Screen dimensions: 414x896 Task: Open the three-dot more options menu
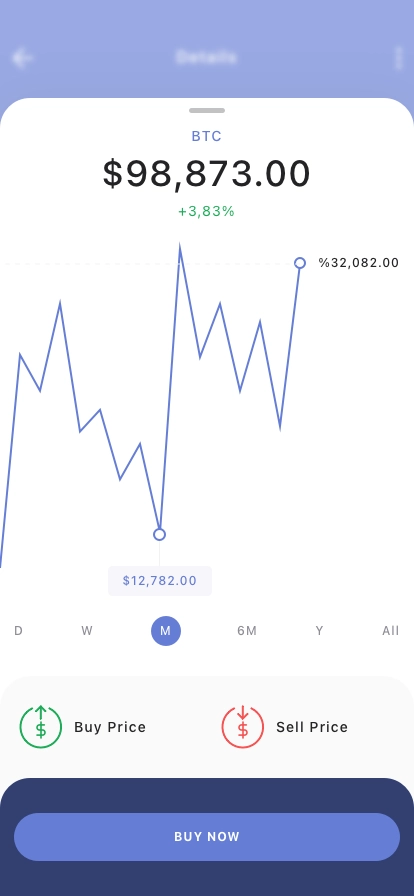click(x=399, y=58)
